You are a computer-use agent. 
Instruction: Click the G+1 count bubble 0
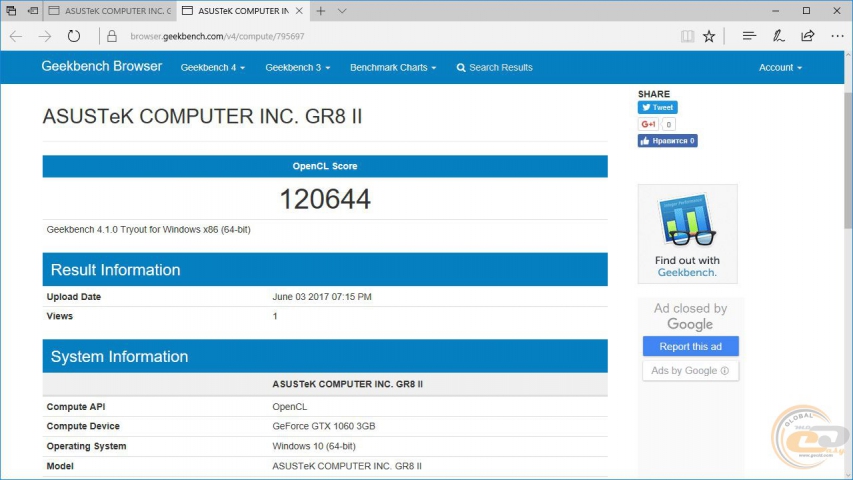coord(669,125)
